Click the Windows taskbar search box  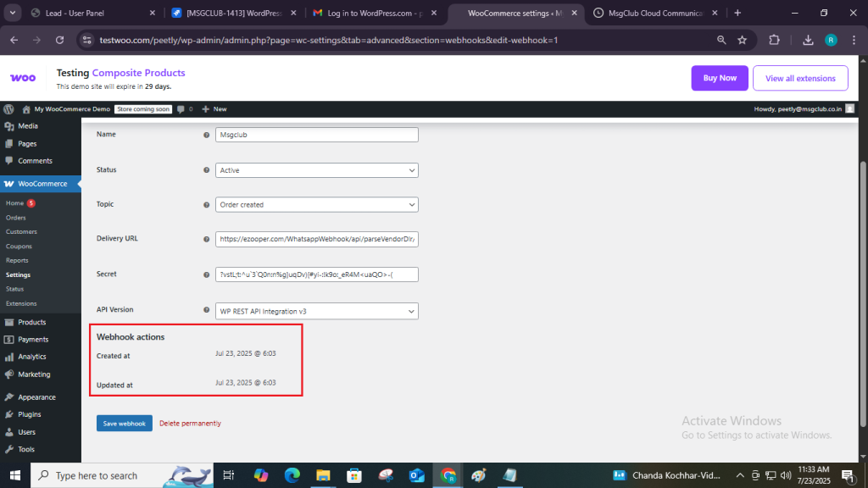(x=122, y=475)
